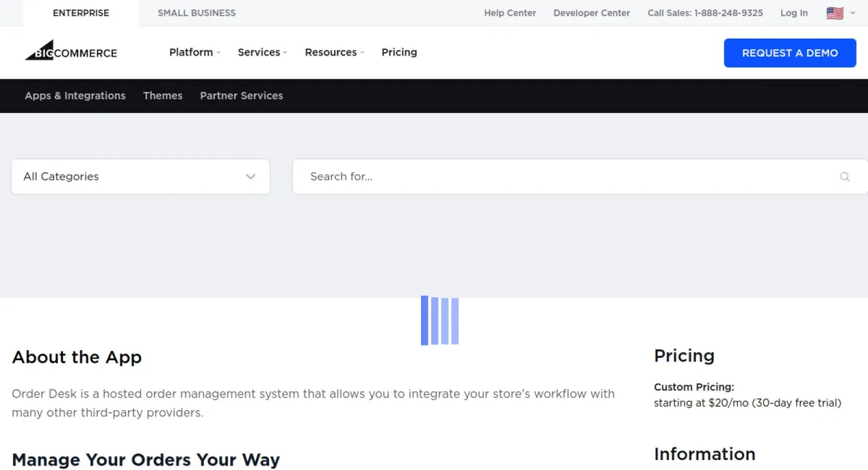Click the search magnifier icon
The image size is (868, 470).
(x=844, y=176)
